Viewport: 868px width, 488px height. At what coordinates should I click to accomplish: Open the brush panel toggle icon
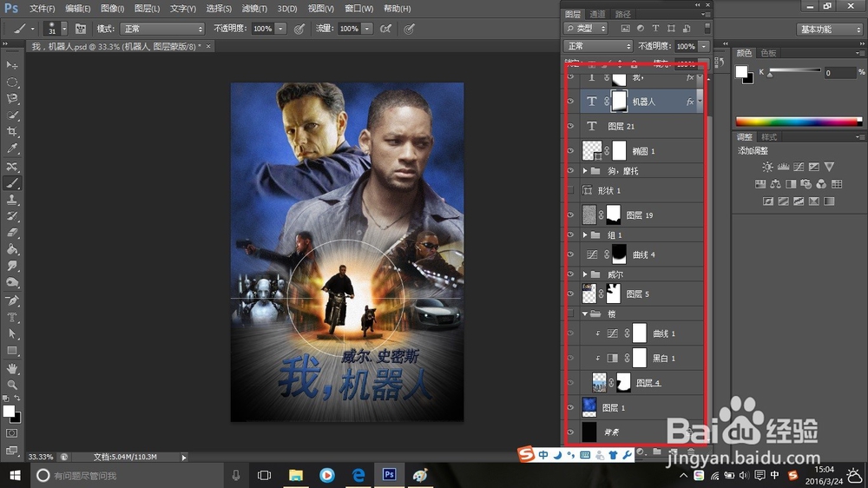[80, 29]
